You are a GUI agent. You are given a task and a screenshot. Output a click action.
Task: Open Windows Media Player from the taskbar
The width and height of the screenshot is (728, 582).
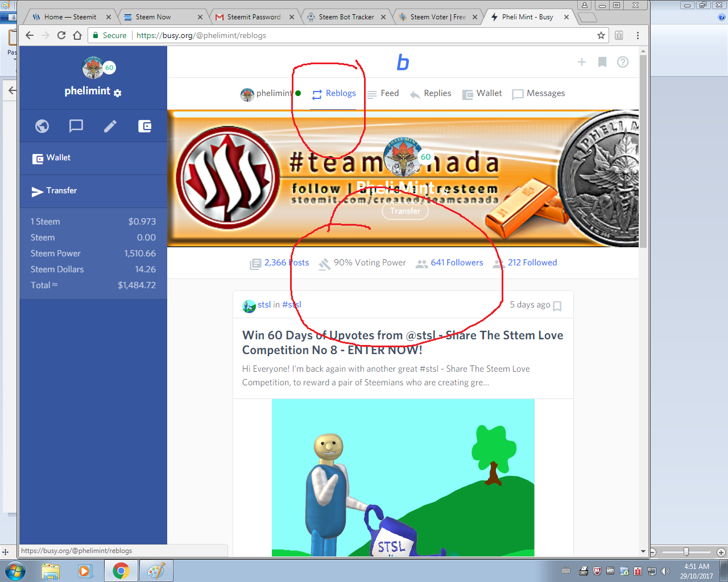coord(85,571)
